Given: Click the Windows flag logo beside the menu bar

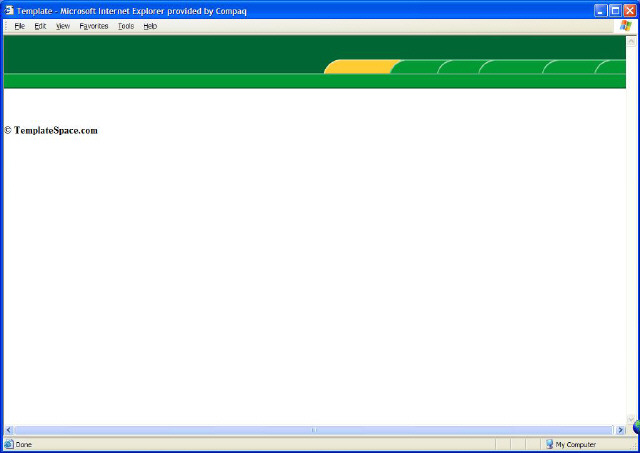Looking at the screenshot, I should (626, 26).
